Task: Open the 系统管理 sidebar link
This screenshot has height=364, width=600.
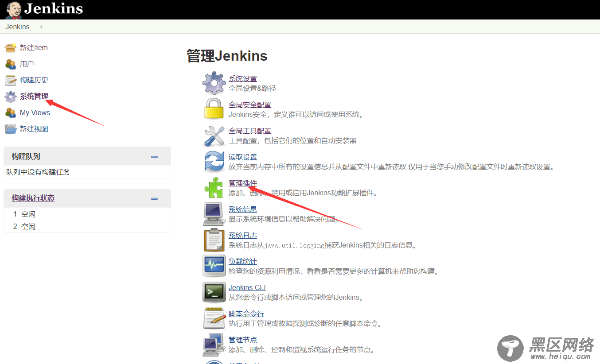Action: 34,96
